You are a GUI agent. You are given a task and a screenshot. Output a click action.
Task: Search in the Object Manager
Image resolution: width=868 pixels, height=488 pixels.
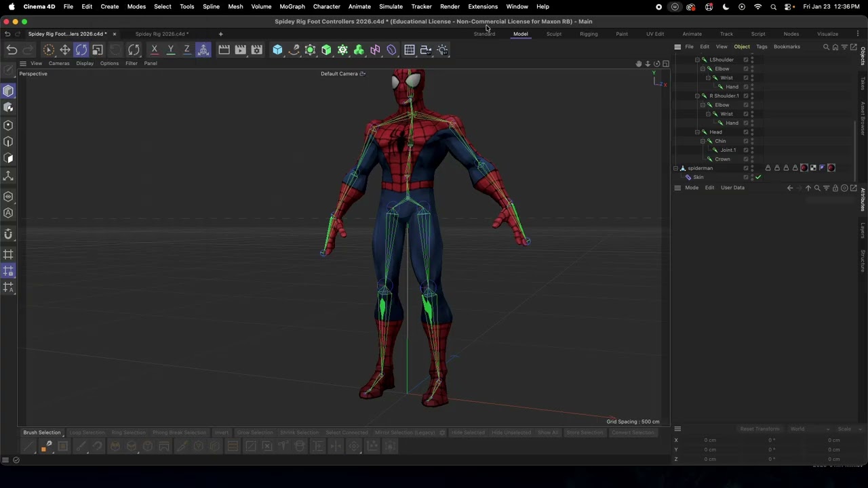coord(826,47)
